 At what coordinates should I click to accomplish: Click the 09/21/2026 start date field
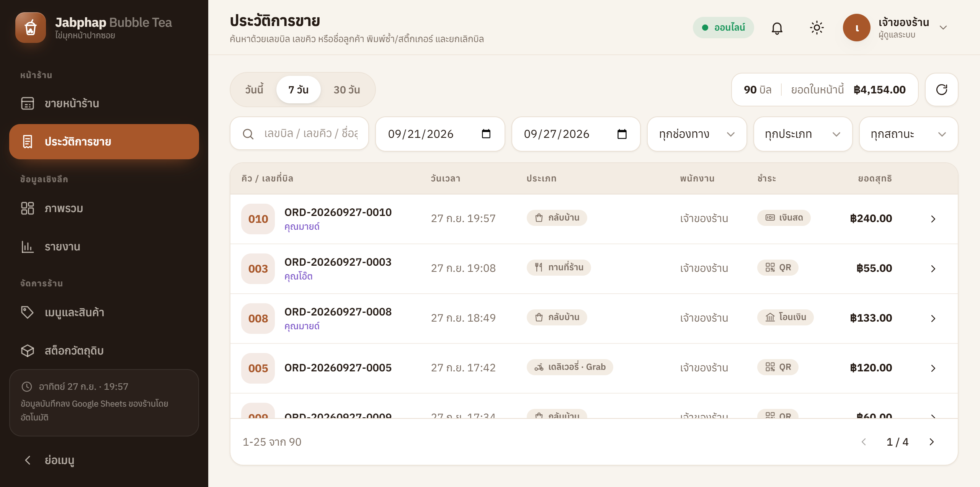[440, 134]
